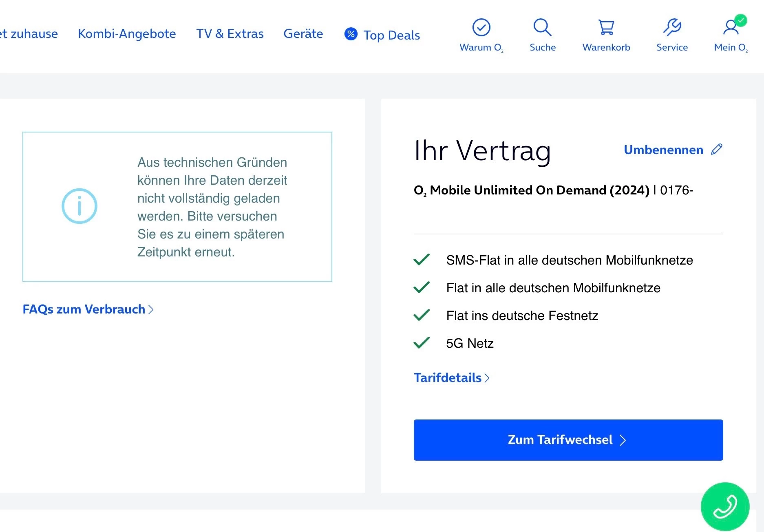
Task: Click the percent badge beside Top Deals
Action: click(351, 34)
